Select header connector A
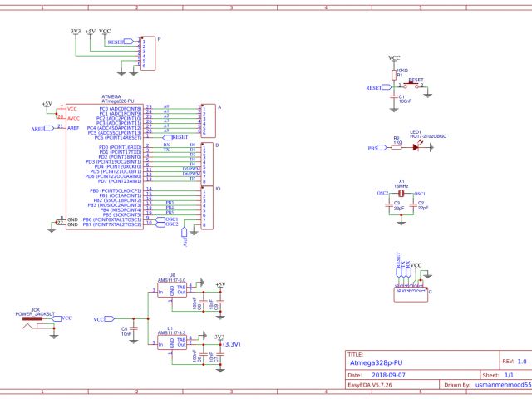Image resolution: width=532 pixels, height=399 pixels. tap(208, 121)
